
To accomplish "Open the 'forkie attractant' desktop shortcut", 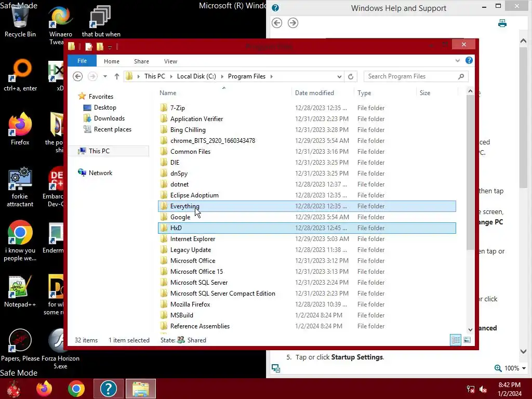I will tap(20, 187).
